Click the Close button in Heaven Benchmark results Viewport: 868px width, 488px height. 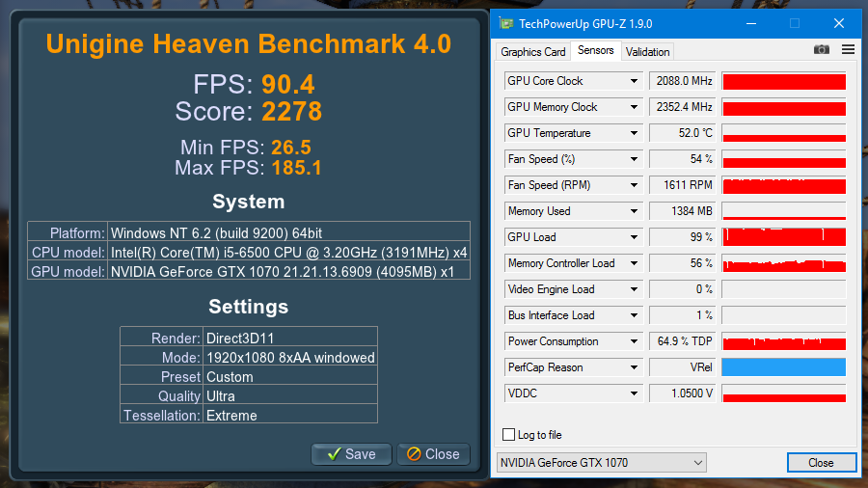coord(433,454)
